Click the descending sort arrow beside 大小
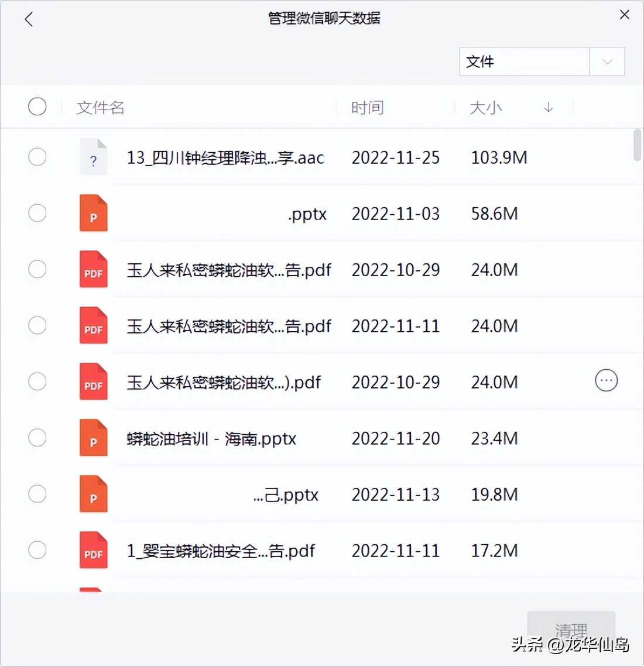This screenshot has height=667, width=644. click(x=548, y=108)
